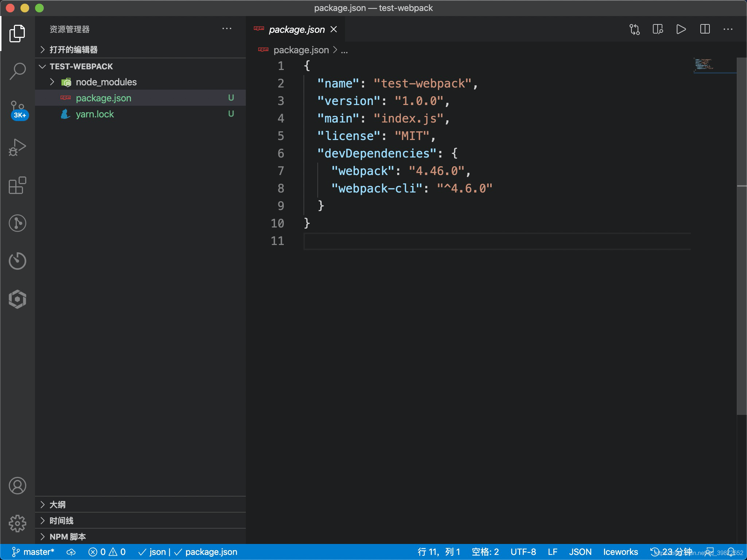Click the master* git branch indicator
This screenshot has width=747, height=560.
pos(33,552)
